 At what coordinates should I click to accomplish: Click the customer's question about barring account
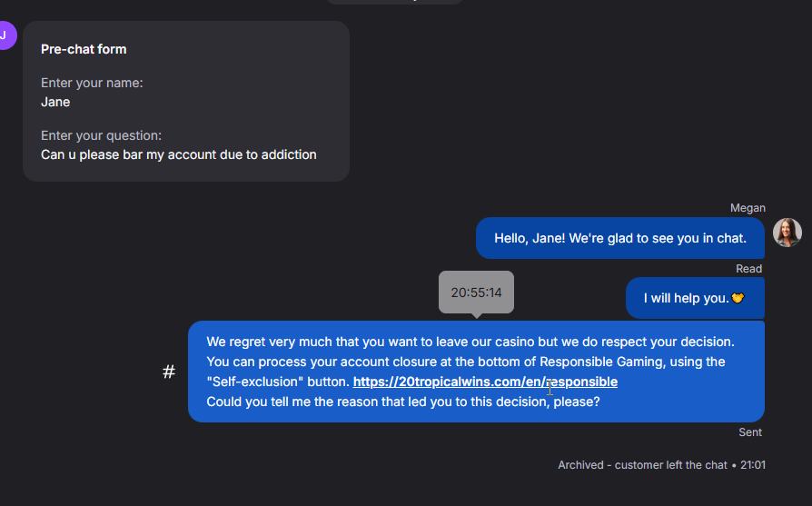(178, 154)
